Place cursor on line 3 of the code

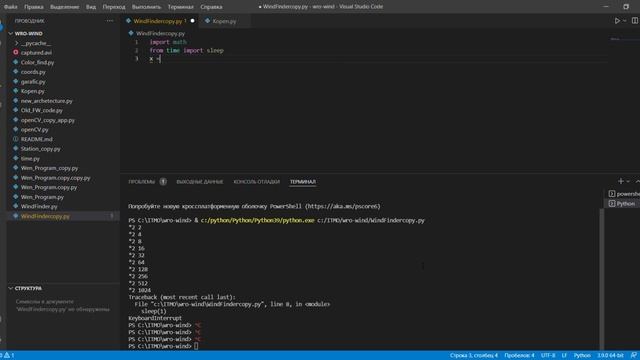tap(155, 59)
